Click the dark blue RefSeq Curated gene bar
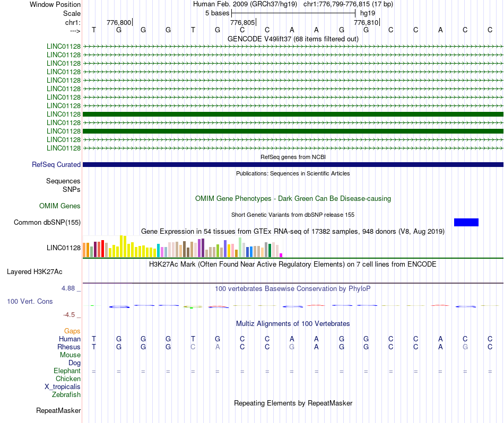The height and width of the screenshot is (423, 504). (x=293, y=165)
